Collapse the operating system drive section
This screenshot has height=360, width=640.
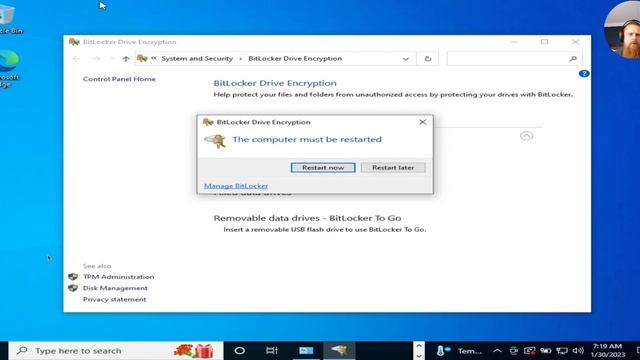(527, 136)
